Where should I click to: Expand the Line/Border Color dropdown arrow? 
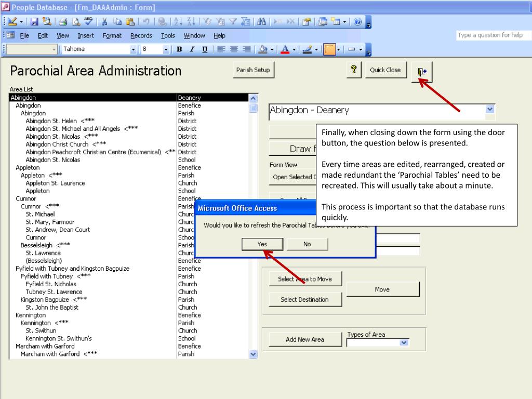click(x=316, y=49)
